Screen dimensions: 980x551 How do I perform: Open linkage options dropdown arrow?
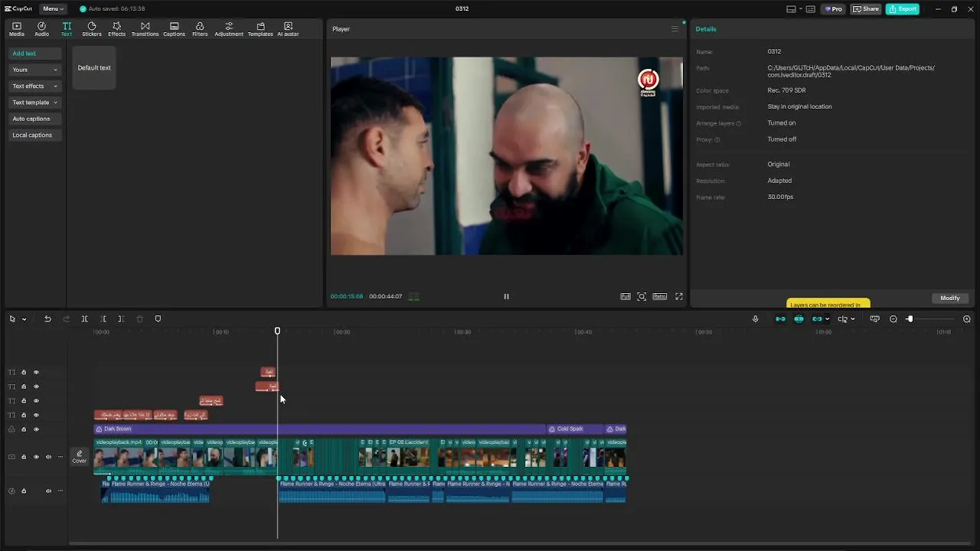(827, 319)
